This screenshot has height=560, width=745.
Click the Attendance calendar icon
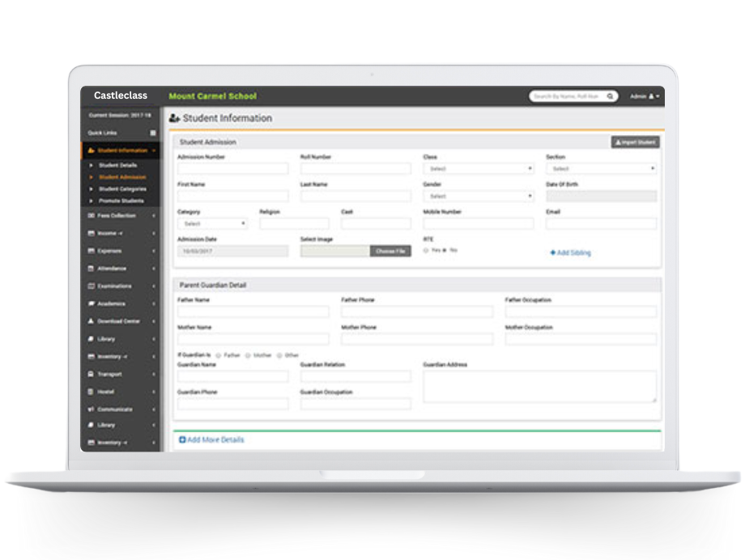pyautogui.click(x=92, y=269)
